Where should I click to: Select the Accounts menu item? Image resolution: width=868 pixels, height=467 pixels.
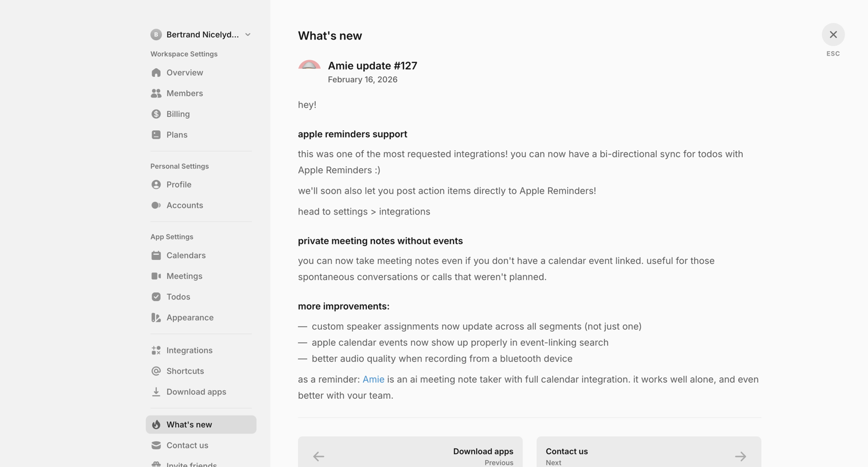[201, 205]
